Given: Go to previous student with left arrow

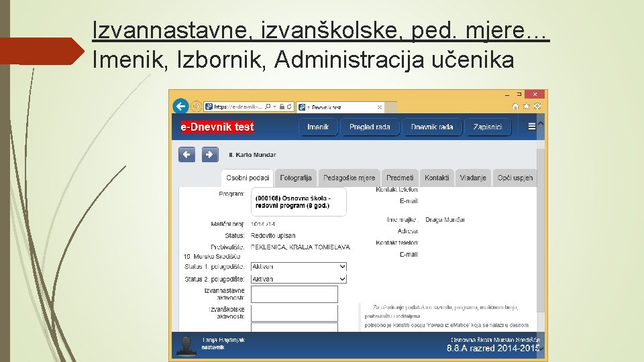Looking at the screenshot, I should tap(186, 155).
